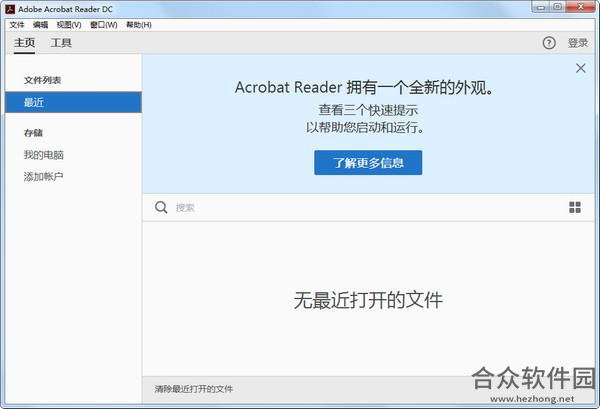Choose 添加帐户 in sidebar

click(44, 176)
